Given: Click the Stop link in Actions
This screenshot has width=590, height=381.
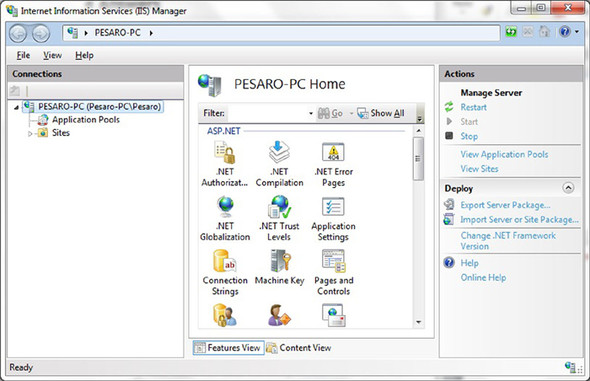Looking at the screenshot, I should tap(469, 136).
